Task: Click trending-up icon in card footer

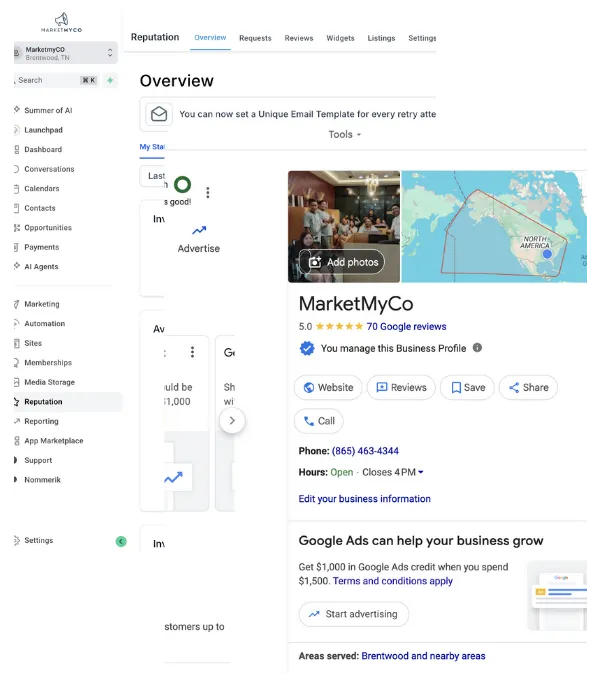Action: [174, 478]
